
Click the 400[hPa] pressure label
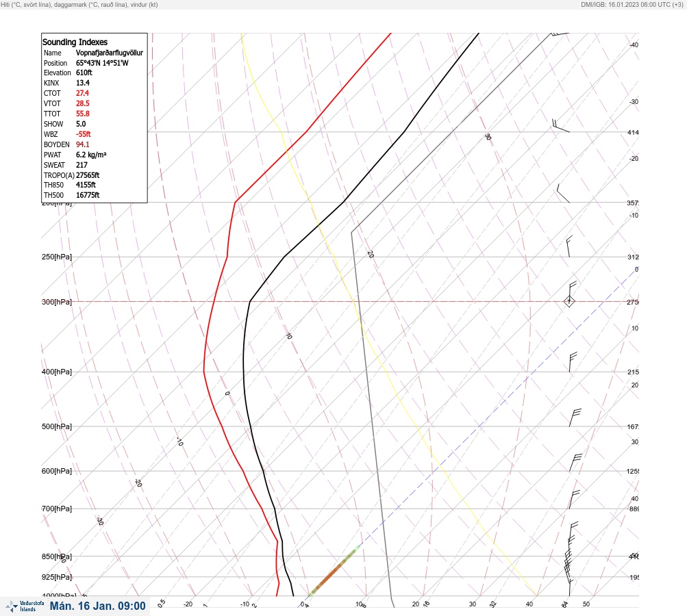point(57,372)
